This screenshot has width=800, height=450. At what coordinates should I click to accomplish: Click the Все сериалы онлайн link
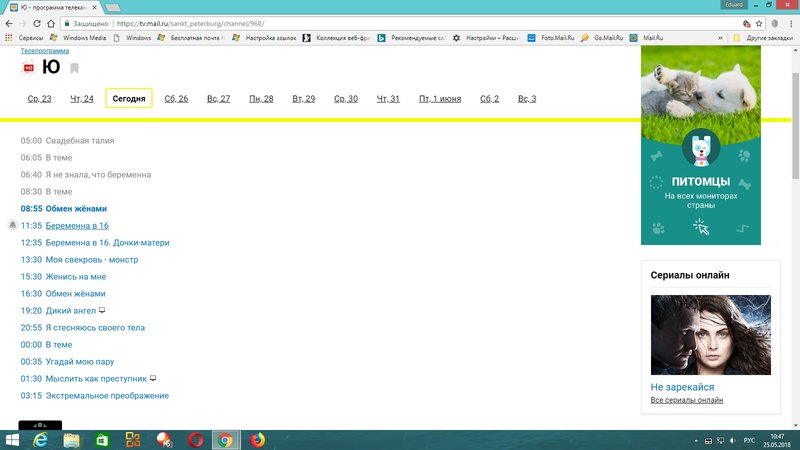click(686, 400)
